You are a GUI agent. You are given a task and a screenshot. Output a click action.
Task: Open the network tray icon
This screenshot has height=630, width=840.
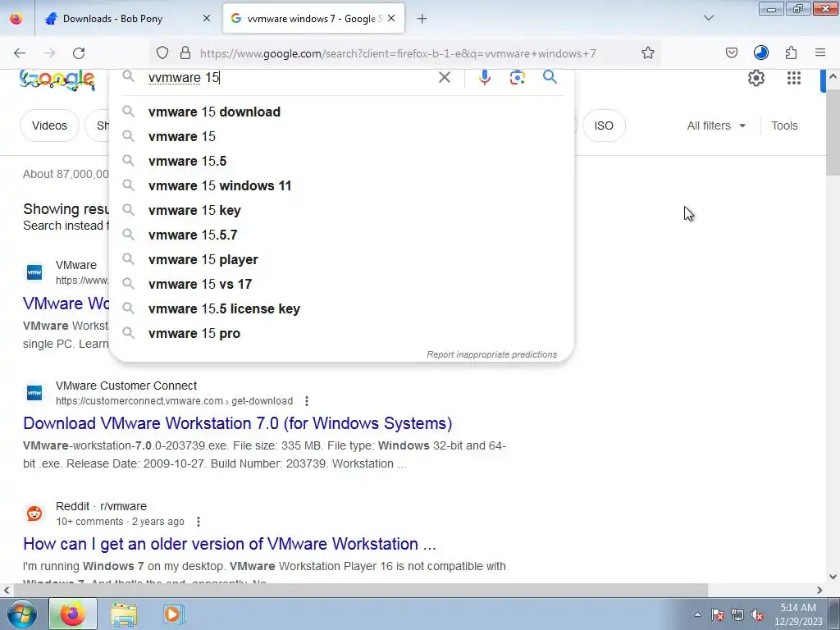[x=737, y=614]
